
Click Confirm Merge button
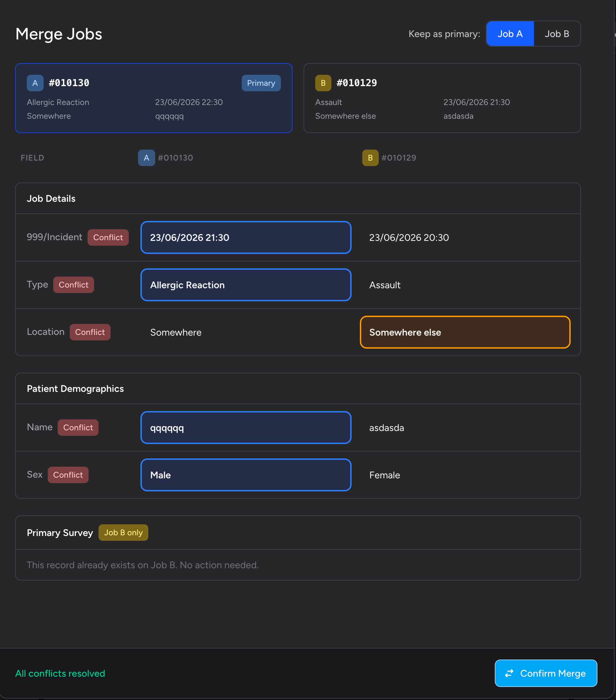546,673
